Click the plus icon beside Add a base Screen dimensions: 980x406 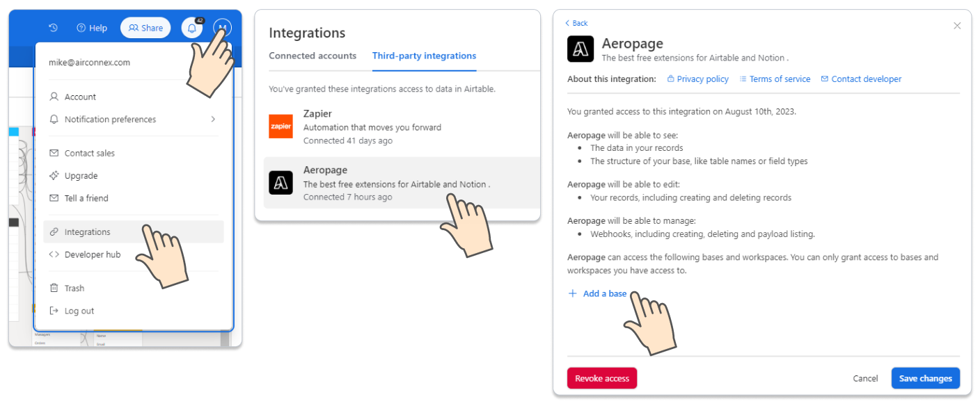573,293
